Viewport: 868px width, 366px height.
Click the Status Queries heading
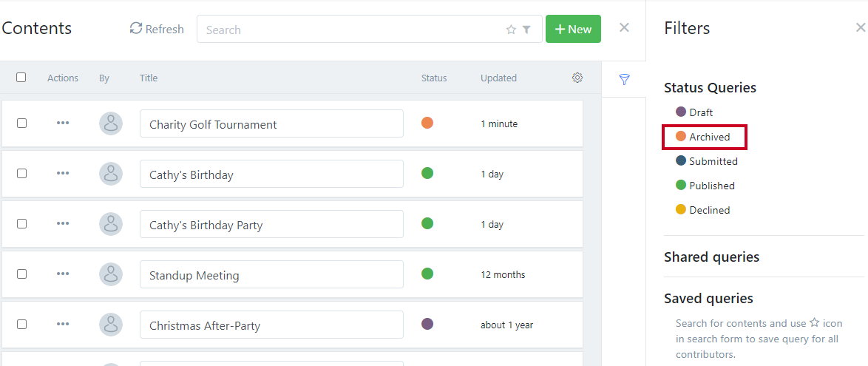(x=711, y=87)
